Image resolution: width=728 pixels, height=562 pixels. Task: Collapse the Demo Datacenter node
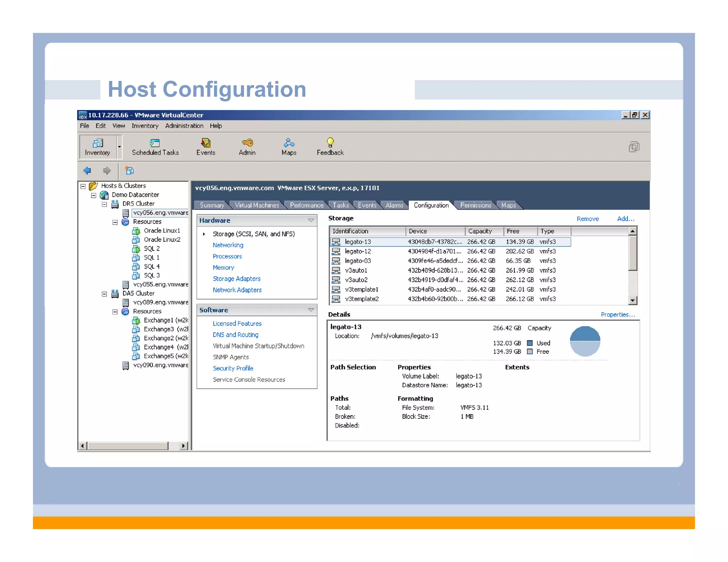point(93,195)
